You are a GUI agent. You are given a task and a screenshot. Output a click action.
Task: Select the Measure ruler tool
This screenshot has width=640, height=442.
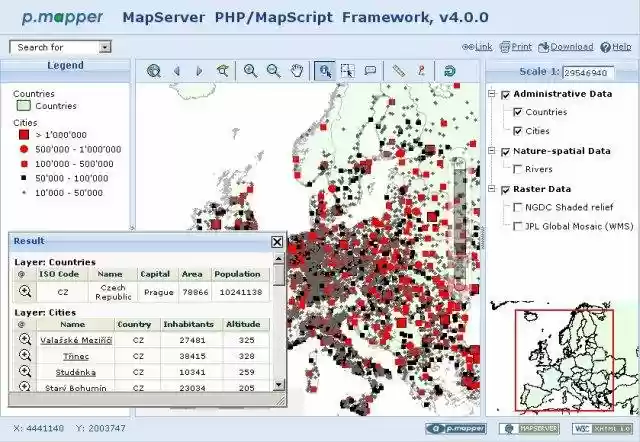pos(399,71)
